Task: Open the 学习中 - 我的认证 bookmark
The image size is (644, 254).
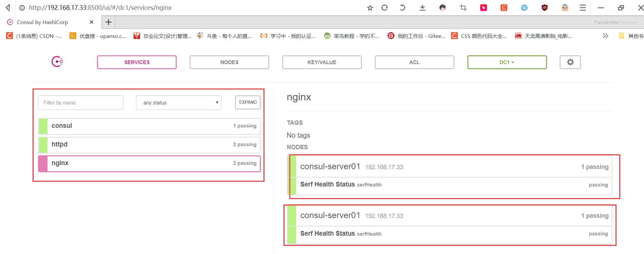Action: coord(288,36)
